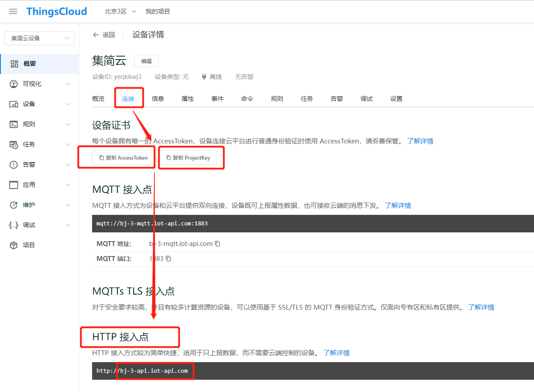Copy the MQTT address using its copy icon

217,243
